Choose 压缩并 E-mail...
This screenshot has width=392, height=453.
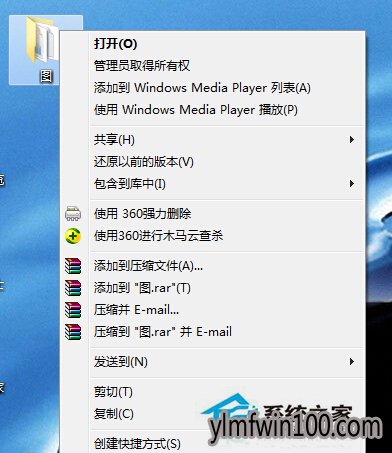point(136,310)
